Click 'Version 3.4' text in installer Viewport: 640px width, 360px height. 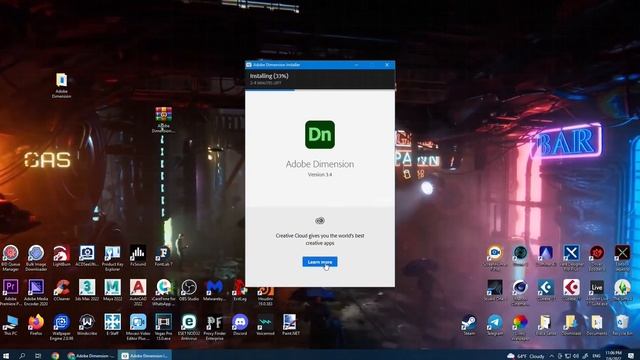[320, 174]
